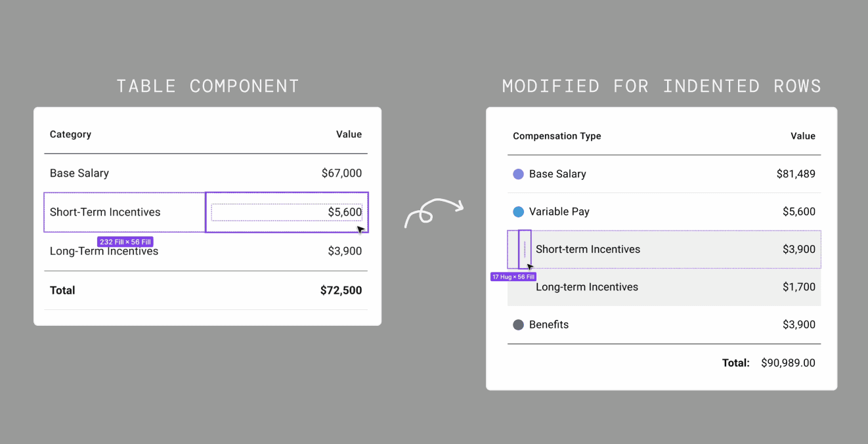Select the indented Long-term Incentives row
The width and height of the screenshot is (868, 444).
[664, 287]
